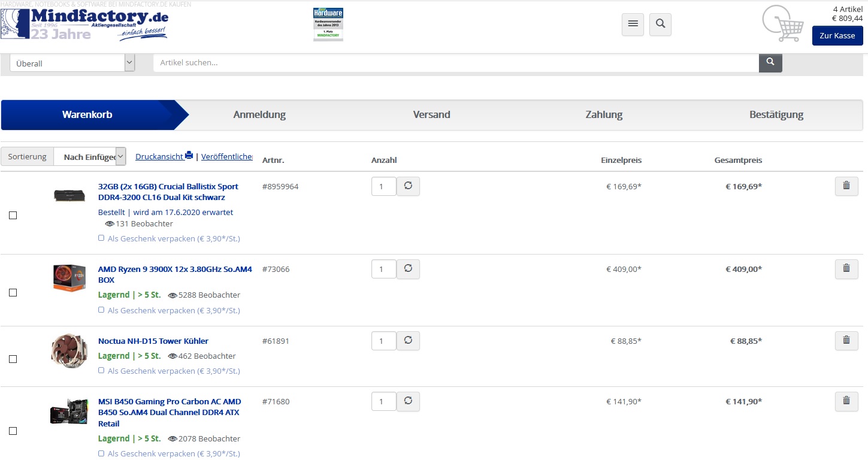Delete MSI B450 Gaming Pro Carbon from cart
The height and width of the screenshot is (460, 868).
pyautogui.click(x=846, y=401)
